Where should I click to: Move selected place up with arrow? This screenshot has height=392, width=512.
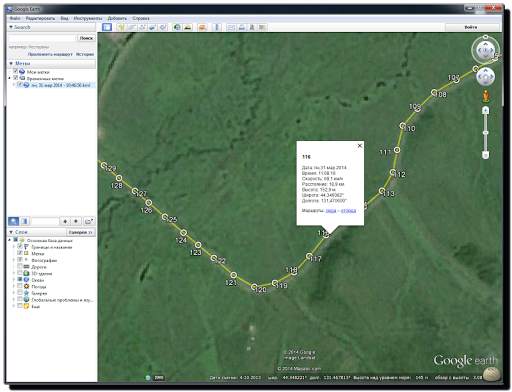pyautogui.click(x=65, y=221)
